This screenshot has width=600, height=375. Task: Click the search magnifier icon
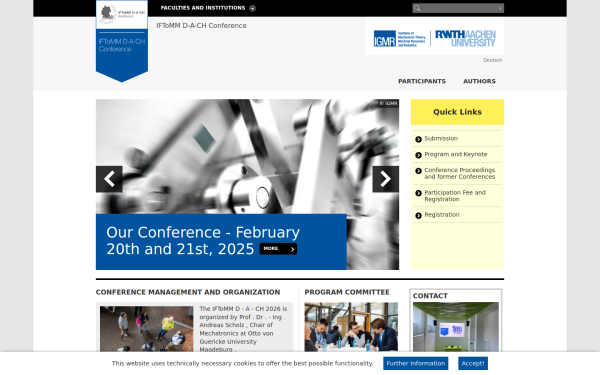[x=417, y=8]
